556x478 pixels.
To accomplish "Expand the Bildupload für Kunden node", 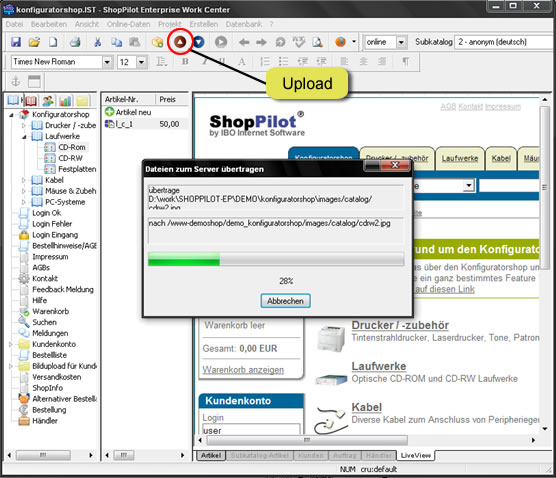I will (10, 366).
